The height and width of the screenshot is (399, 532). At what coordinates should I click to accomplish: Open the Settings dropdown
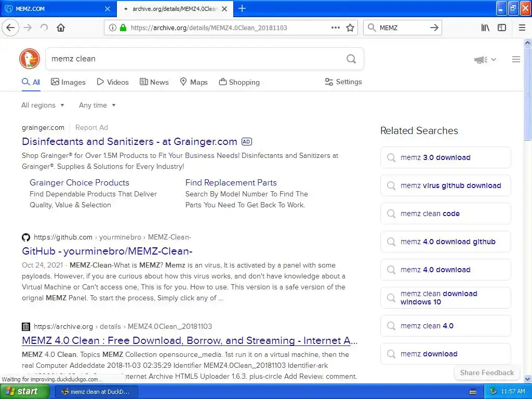pos(343,82)
